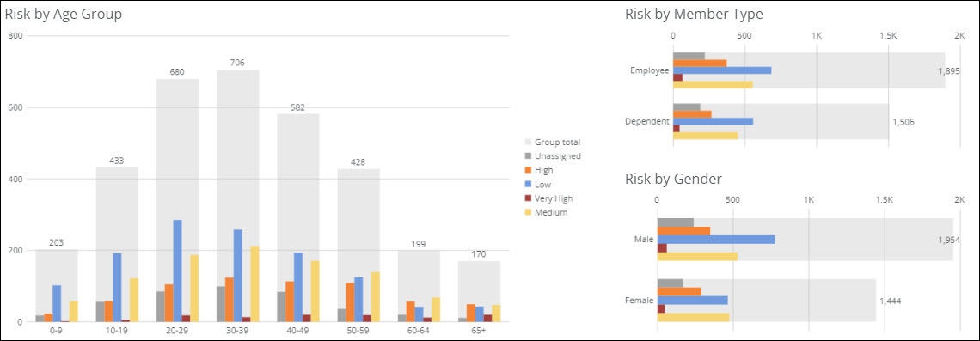Image resolution: width=980 pixels, height=341 pixels.
Task: Select the blue Low bar for Female
Action: coord(693,300)
